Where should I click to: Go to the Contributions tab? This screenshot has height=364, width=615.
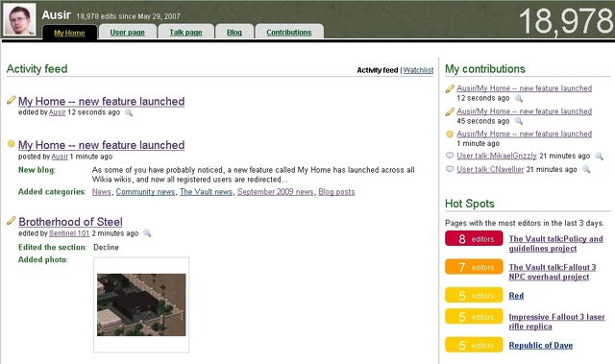(x=289, y=32)
